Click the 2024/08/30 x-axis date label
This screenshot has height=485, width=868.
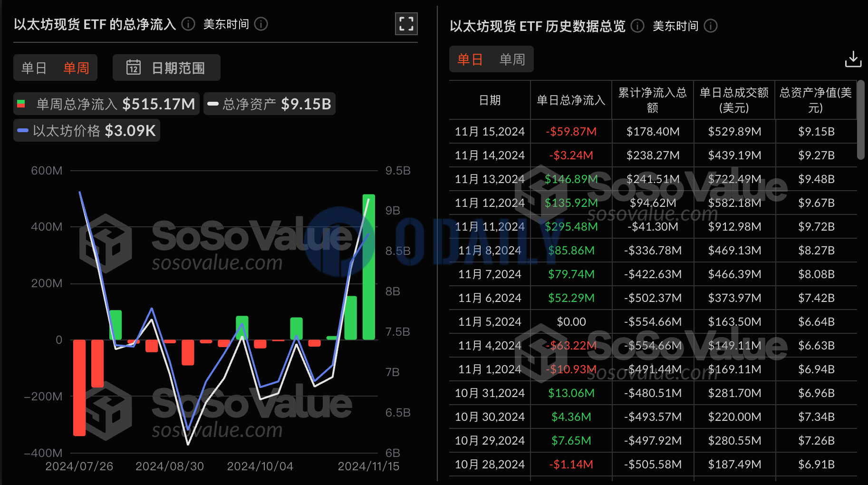pos(170,466)
